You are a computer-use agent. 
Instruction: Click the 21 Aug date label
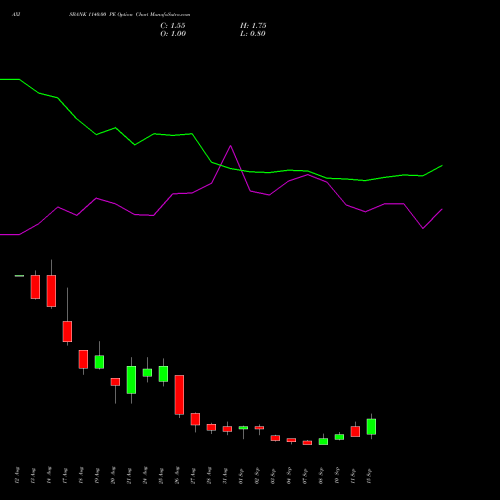click(x=129, y=476)
